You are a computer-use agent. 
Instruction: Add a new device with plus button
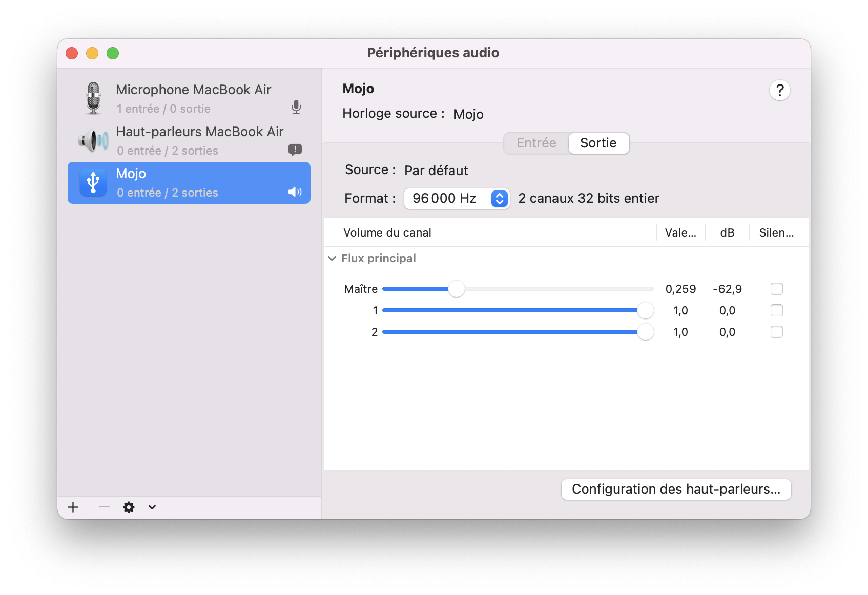click(x=73, y=507)
